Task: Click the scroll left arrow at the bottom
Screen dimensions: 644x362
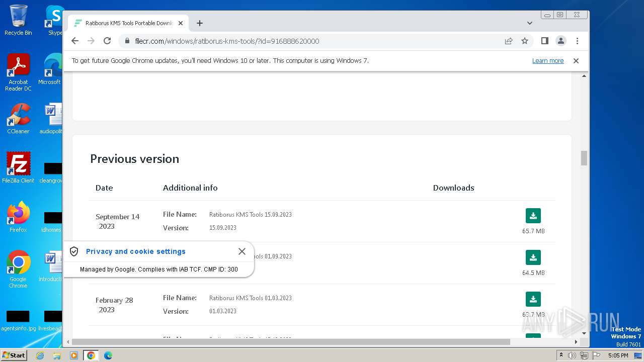Action: tap(68, 342)
